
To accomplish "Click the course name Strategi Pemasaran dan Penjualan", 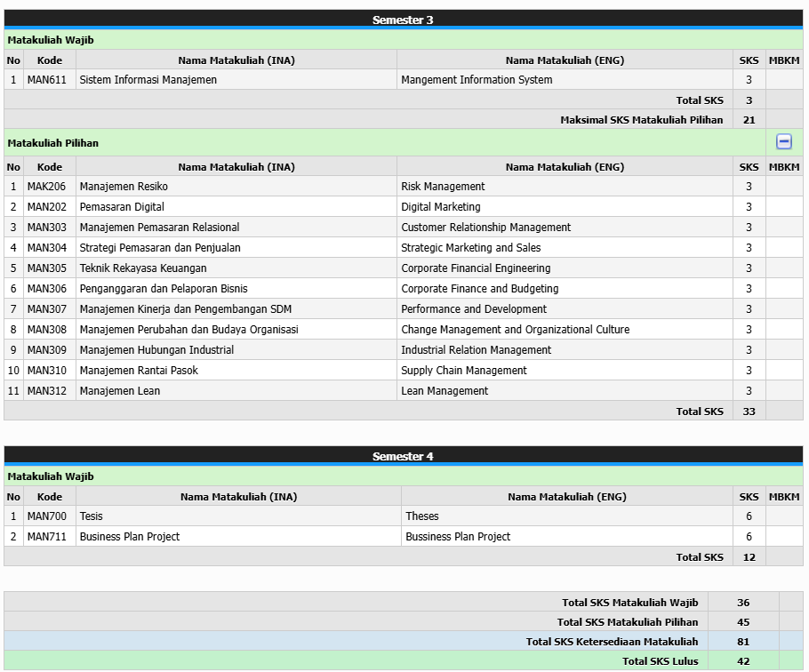I will (x=160, y=247).
